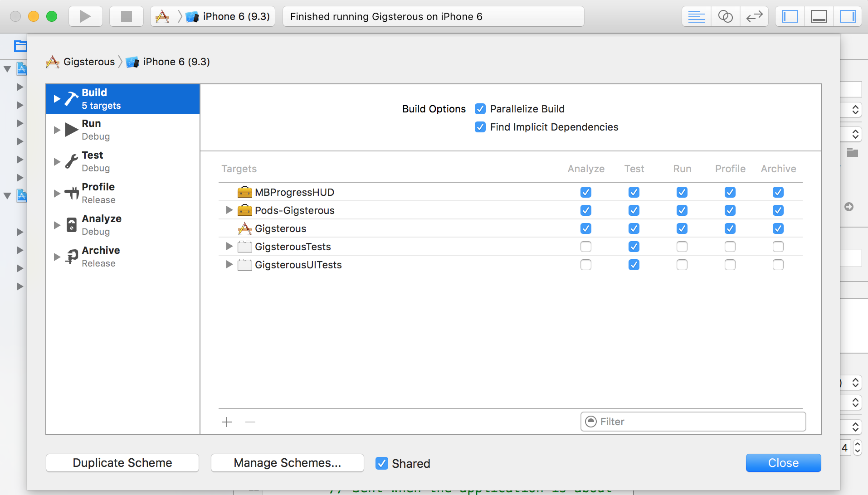Toggle the utilities panel

click(x=848, y=17)
